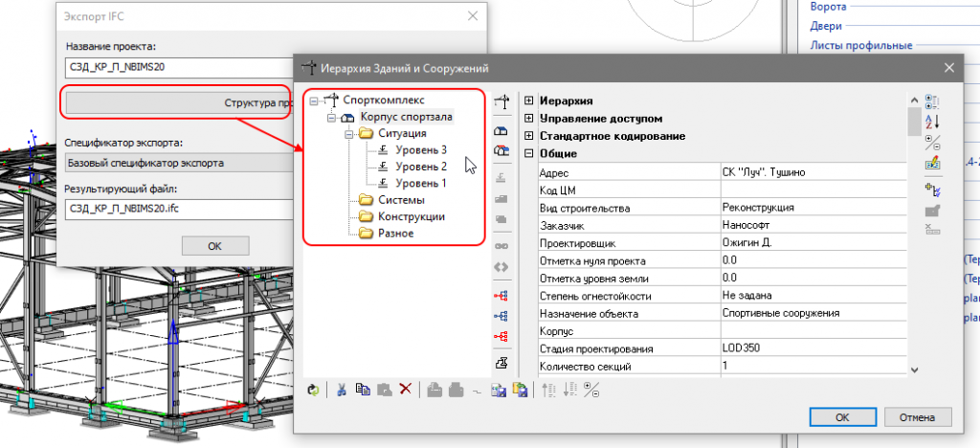
Task: Click OK in hierarchy dialog
Action: [842, 417]
